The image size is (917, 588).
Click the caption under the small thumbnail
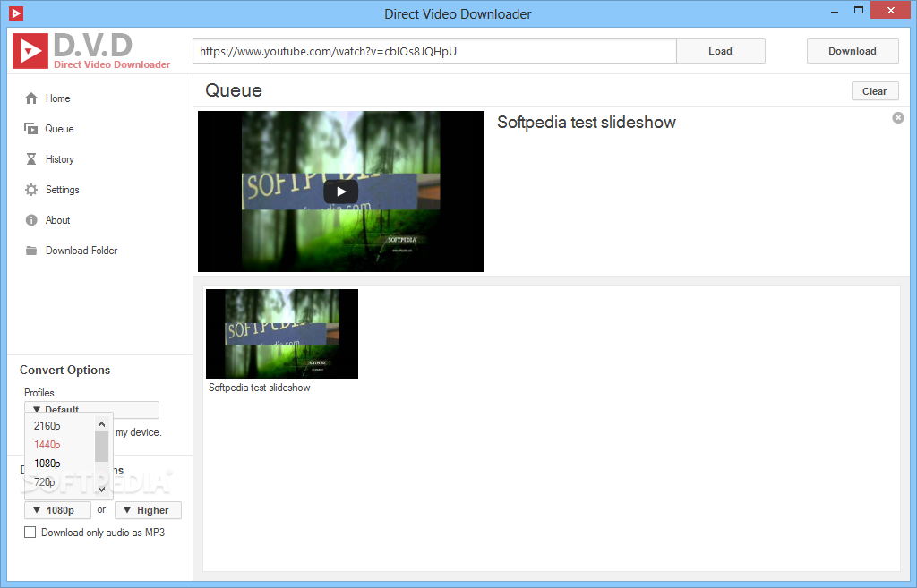tap(259, 388)
